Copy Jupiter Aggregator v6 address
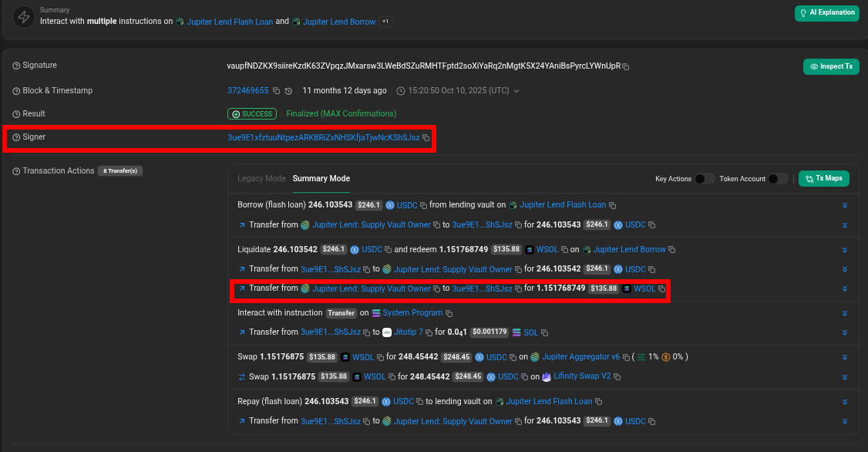868x452 pixels. point(625,357)
